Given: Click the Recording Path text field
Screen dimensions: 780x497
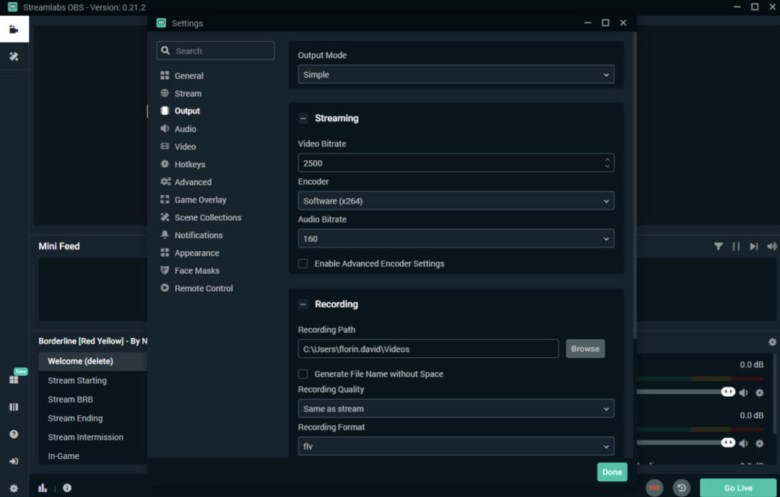Looking at the screenshot, I should tap(428, 349).
